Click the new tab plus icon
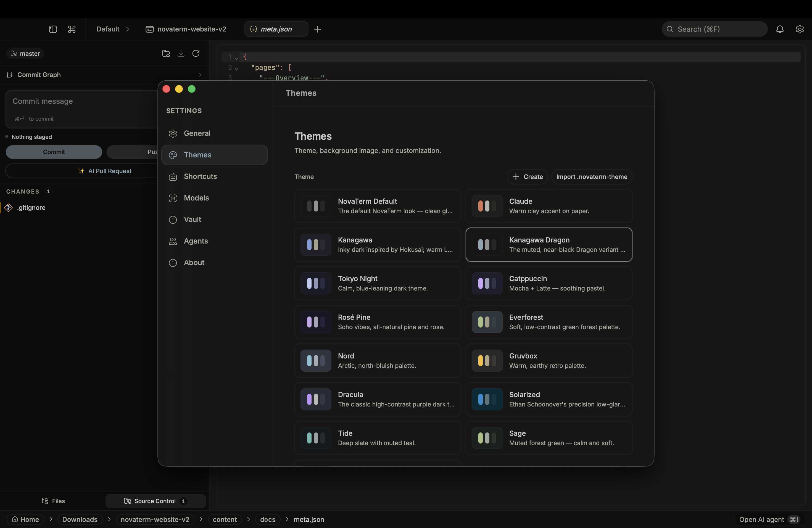 pyautogui.click(x=317, y=29)
